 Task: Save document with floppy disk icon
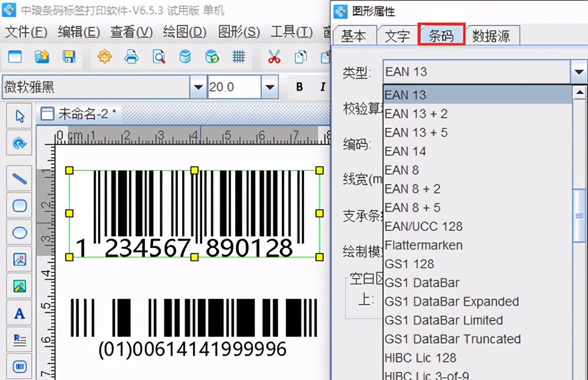tap(69, 57)
